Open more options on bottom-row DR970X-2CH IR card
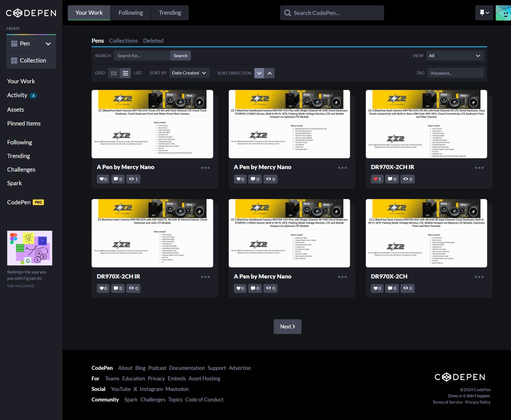The width and height of the screenshot is (511, 420). [205, 277]
